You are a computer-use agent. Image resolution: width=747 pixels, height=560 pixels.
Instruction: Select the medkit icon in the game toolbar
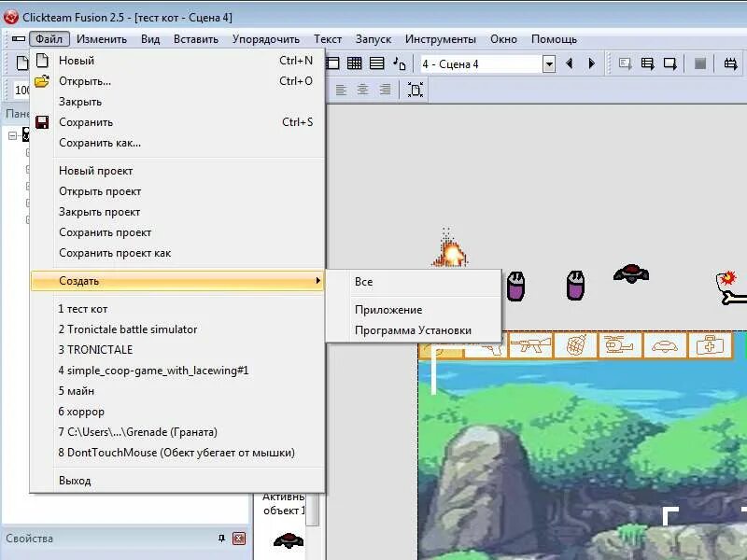coord(710,346)
